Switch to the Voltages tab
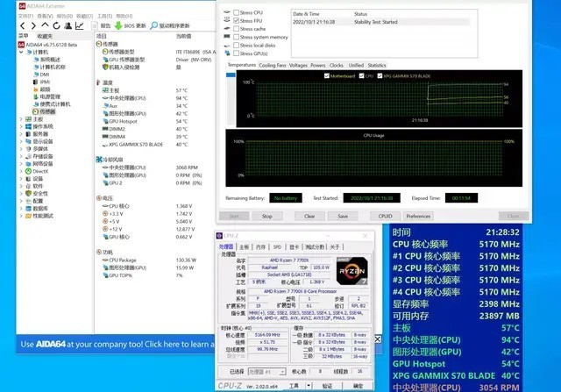This screenshot has height=392, width=561. pos(298,65)
